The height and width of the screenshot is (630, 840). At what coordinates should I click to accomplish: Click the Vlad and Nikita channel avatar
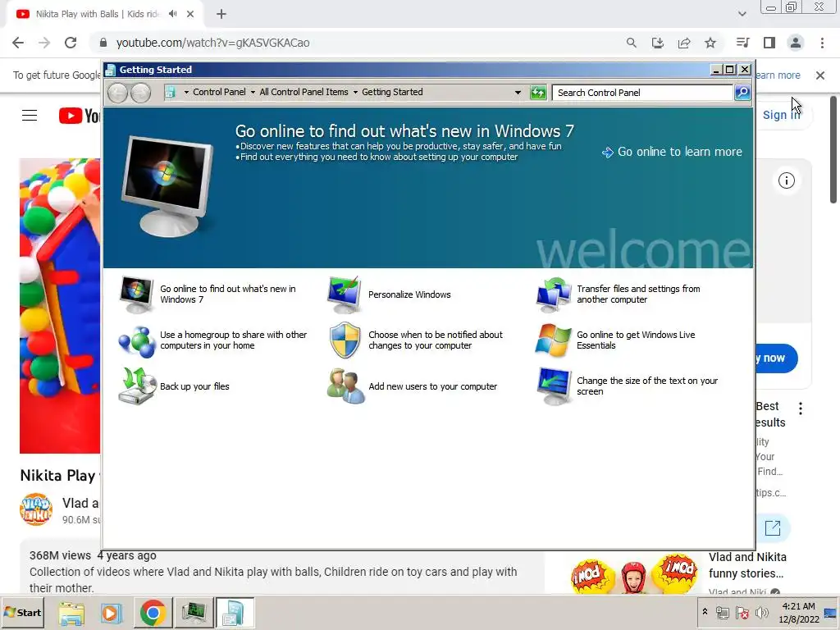click(x=36, y=509)
